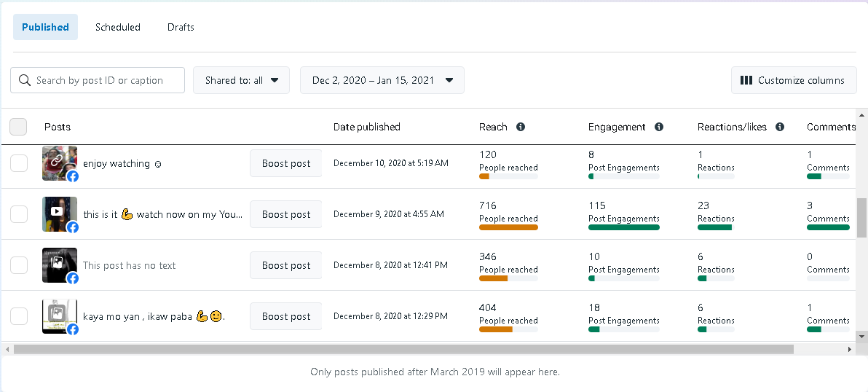Image resolution: width=868 pixels, height=392 pixels.
Task: Check the 'enjoy watching' post checkbox
Action: (19, 163)
